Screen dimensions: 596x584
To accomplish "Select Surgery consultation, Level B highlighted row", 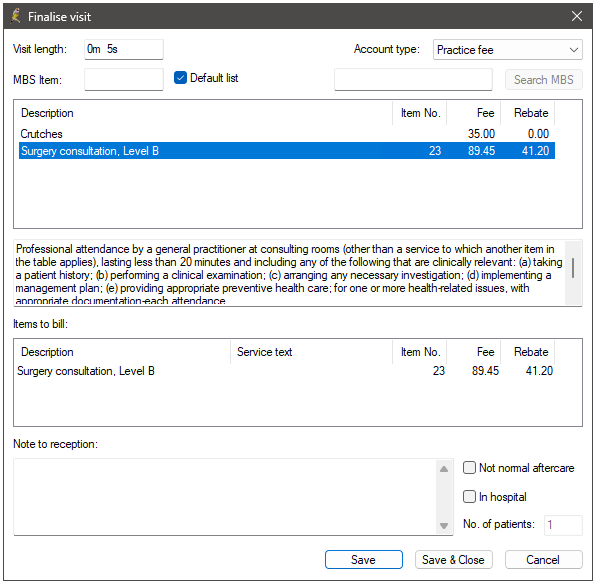I will point(287,151).
